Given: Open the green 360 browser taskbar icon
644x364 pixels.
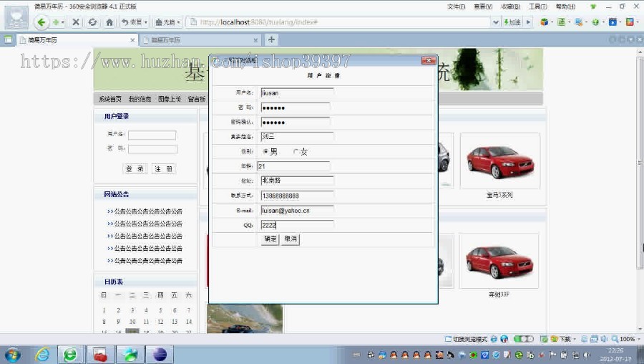Looking at the screenshot, I should (x=71, y=355).
